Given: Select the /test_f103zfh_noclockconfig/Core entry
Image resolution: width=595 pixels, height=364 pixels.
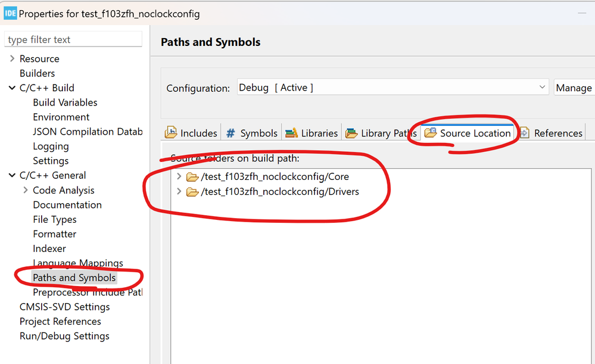Looking at the screenshot, I should tap(275, 176).
